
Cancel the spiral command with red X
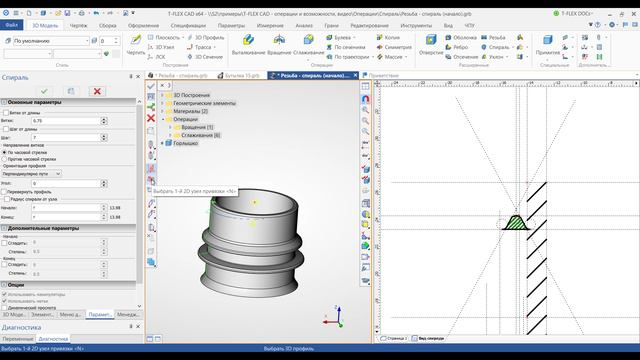tap(97, 91)
